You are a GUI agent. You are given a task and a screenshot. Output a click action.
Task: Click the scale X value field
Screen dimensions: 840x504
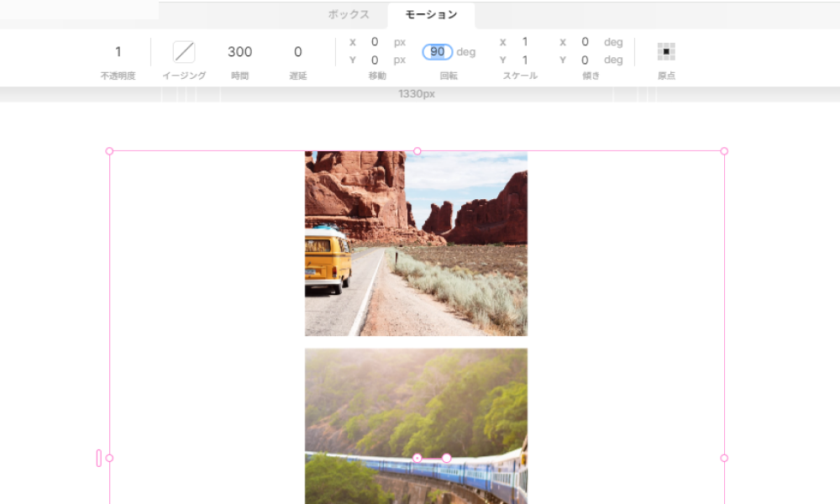pyautogui.click(x=525, y=42)
